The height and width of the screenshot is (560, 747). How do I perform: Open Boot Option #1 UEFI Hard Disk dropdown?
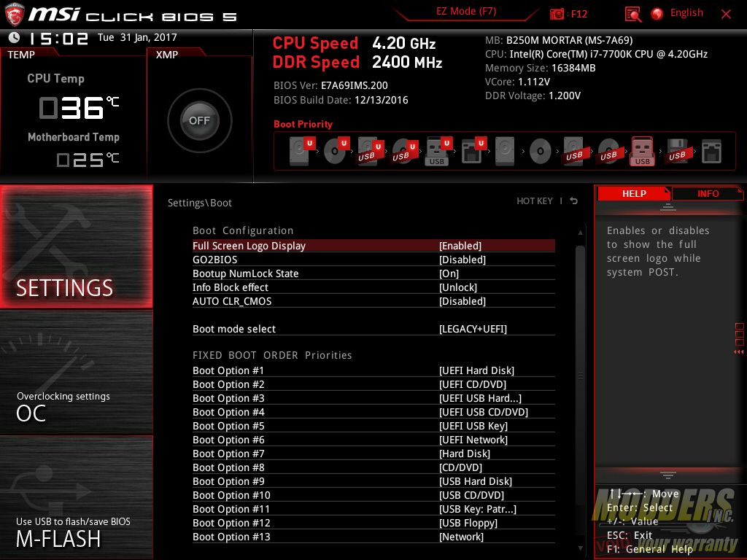pyautogui.click(x=476, y=370)
